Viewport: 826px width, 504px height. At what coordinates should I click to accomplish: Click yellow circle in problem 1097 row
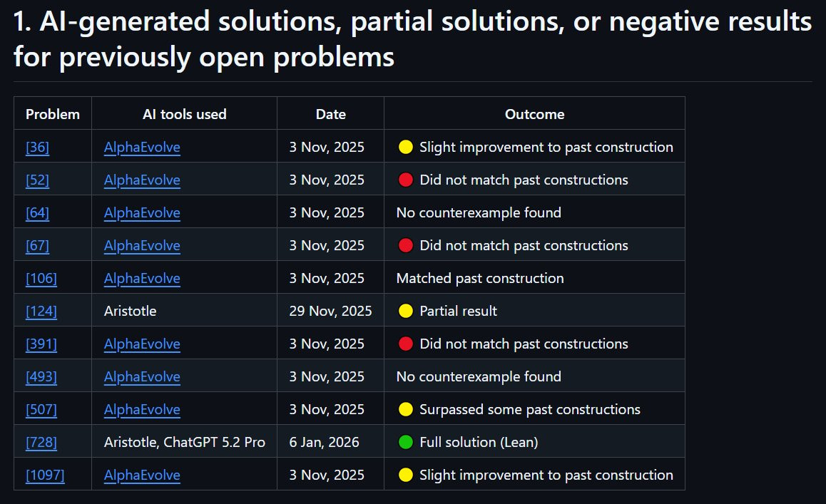(406, 475)
